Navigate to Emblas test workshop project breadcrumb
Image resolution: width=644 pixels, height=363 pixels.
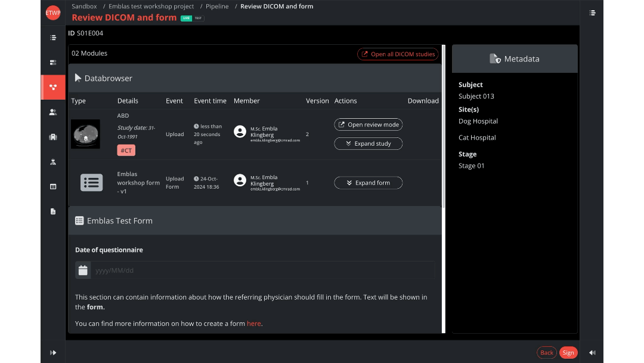coord(151,7)
